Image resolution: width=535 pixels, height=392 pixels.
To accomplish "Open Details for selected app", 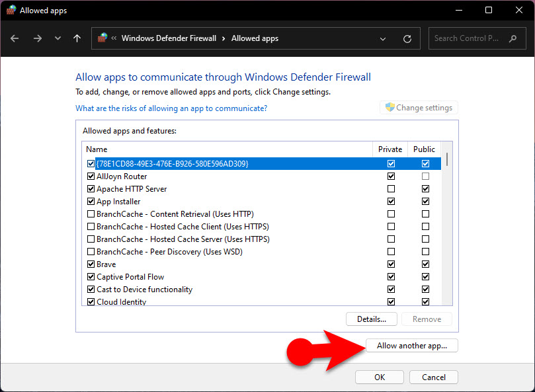I will (372, 319).
